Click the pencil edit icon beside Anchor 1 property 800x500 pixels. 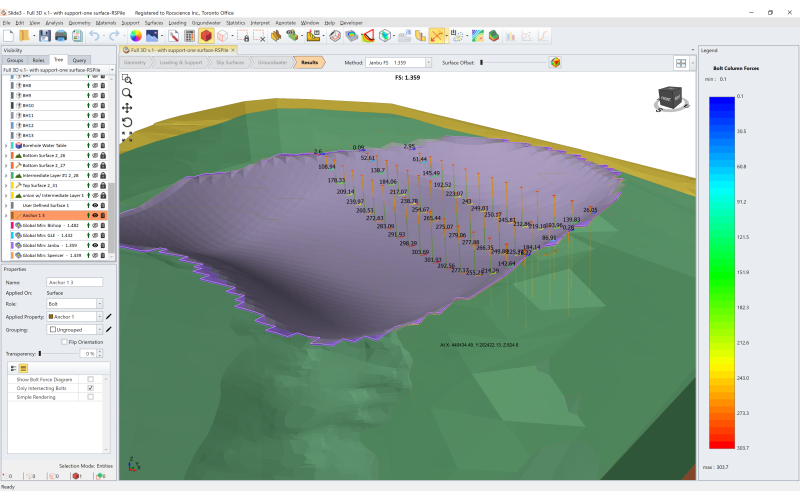pos(108,316)
